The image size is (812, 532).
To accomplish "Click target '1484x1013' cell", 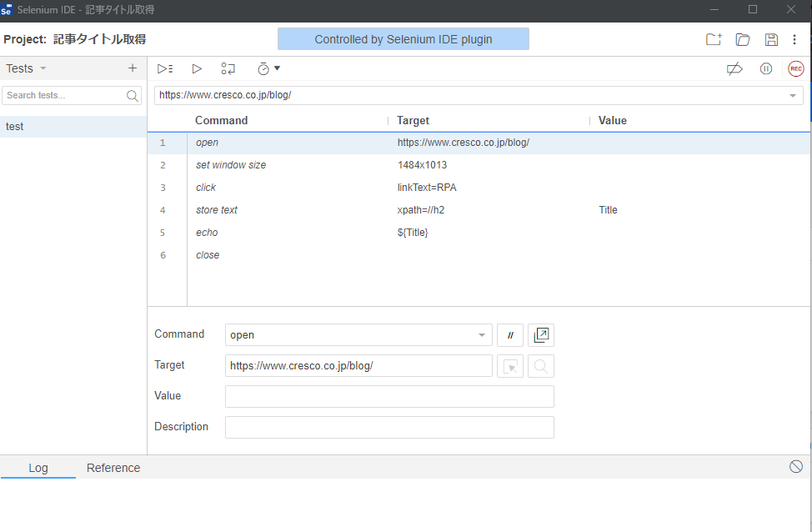I will (x=422, y=165).
